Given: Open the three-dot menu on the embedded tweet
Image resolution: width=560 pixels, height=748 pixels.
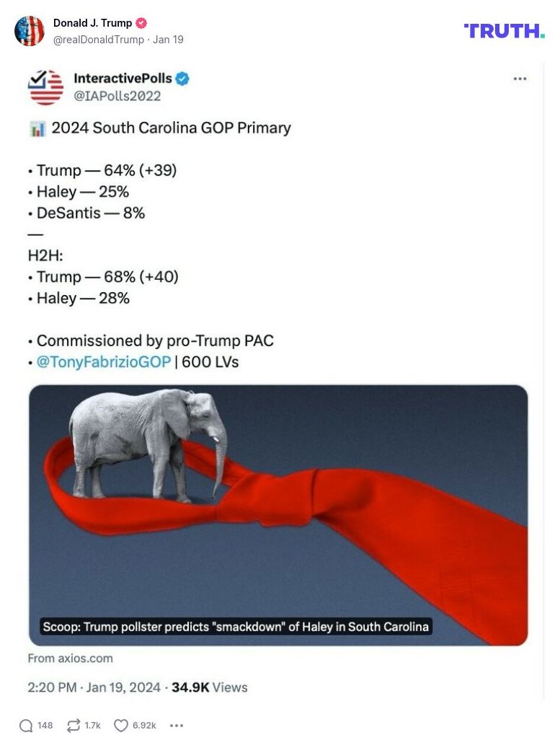Looking at the screenshot, I should click(x=520, y=79).
